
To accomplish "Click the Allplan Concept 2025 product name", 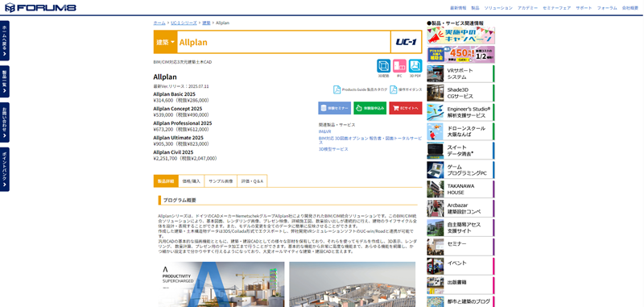I will click(x=178, y=109).
